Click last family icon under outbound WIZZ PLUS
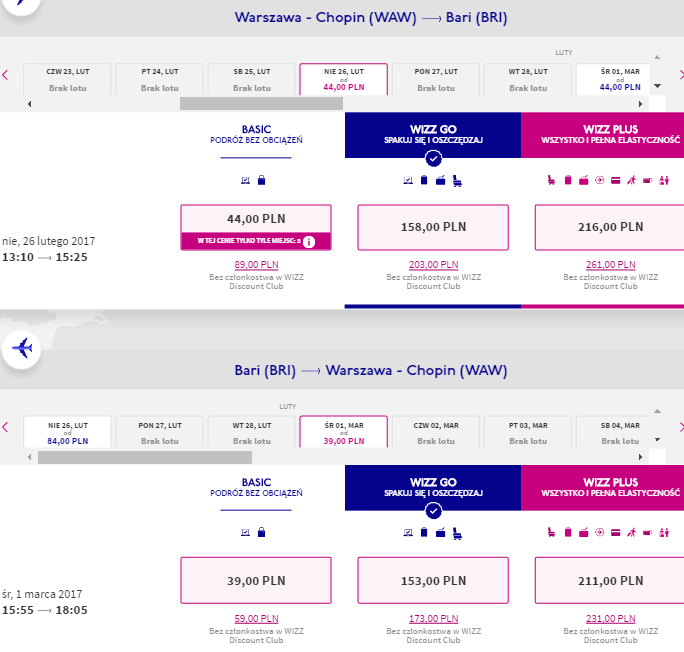 coord(664,180)
